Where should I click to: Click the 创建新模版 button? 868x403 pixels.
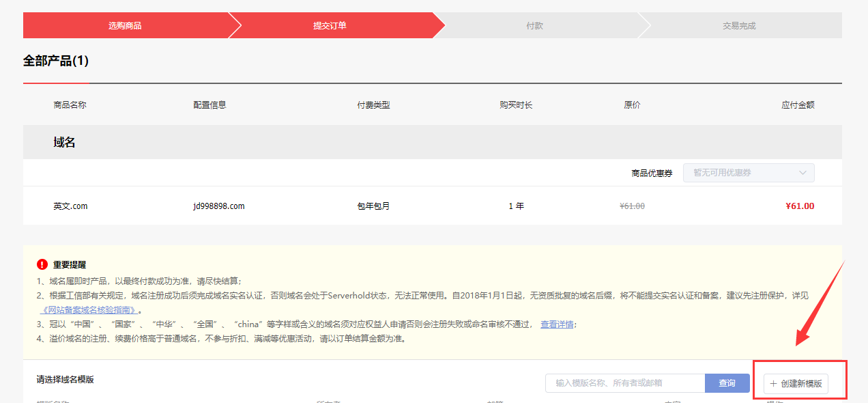(x=796, y=384)
